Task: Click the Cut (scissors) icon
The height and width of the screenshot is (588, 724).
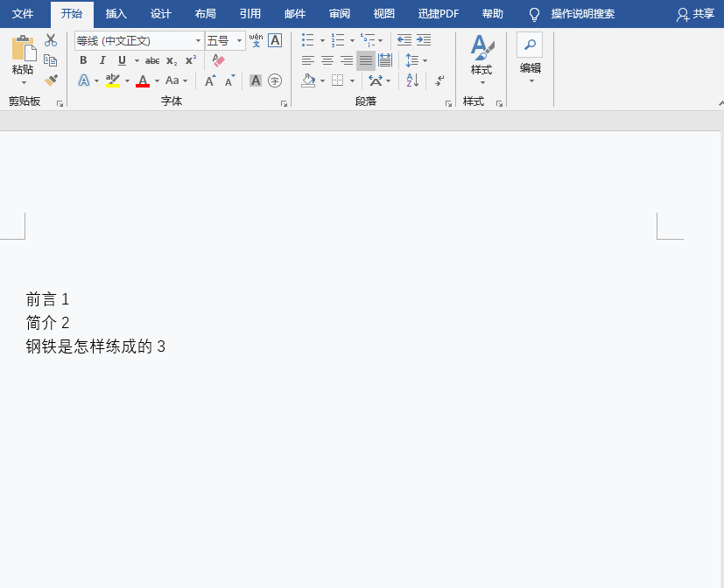Action: [50, 40]
